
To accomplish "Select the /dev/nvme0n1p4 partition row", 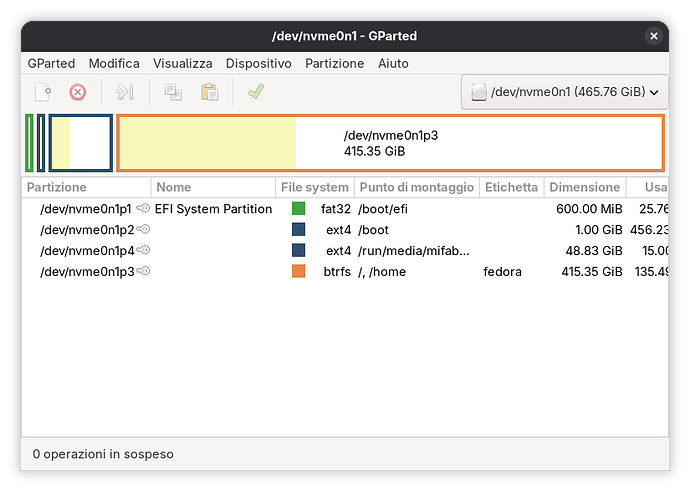I will coord(345,251).
